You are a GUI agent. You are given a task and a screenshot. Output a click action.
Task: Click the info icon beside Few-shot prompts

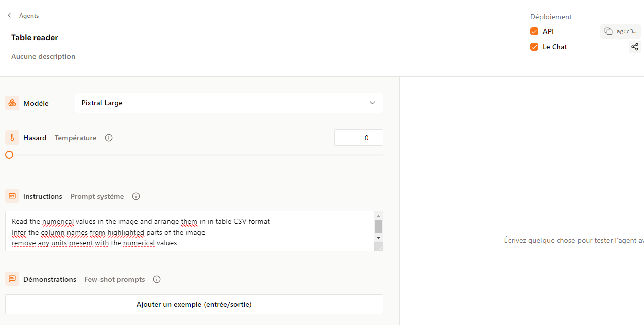[157, 279]
